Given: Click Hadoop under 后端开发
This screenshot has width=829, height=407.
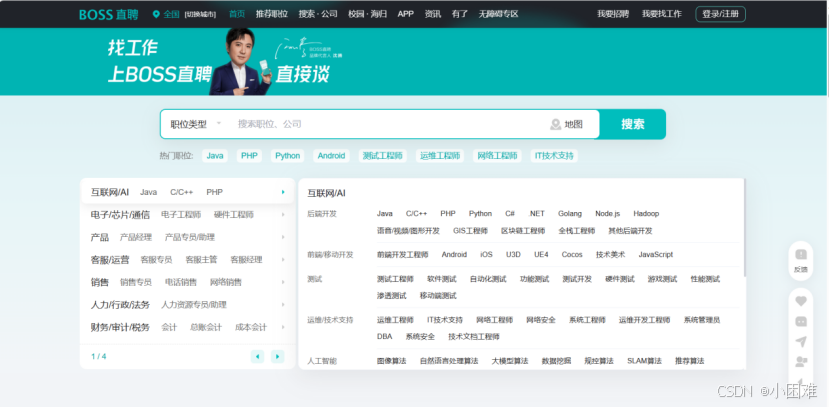Looking at the screenshot, I should tap(646, 214).
